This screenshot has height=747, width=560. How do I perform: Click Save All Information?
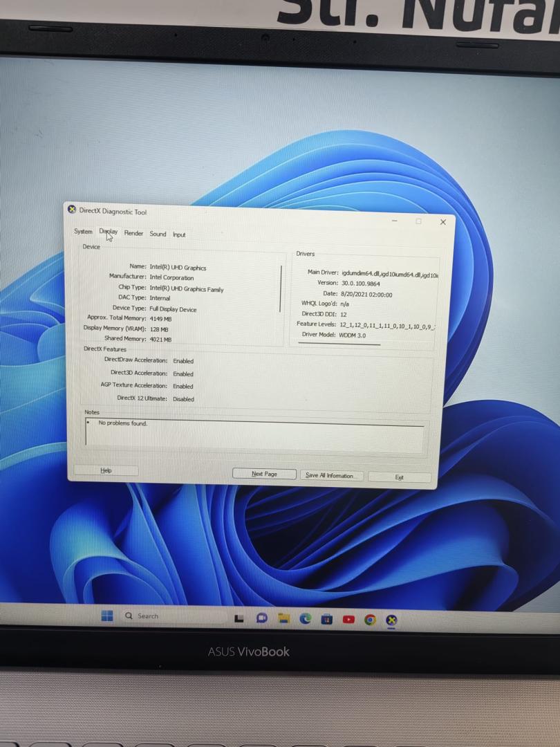coord(331,475)
